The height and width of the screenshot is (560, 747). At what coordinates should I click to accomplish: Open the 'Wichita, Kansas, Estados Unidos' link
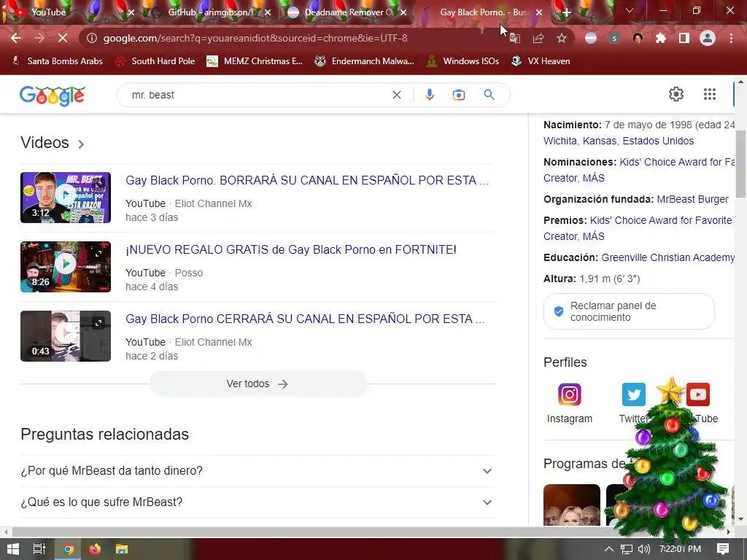tap(619, 141)
